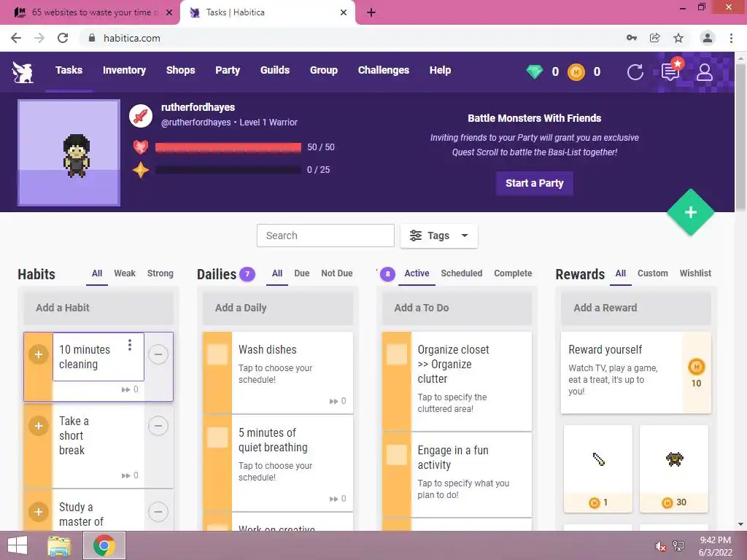The height and width of the screenshot is (560, 747).
Task: Click the green plus create-task button
Action: [691, 212]
